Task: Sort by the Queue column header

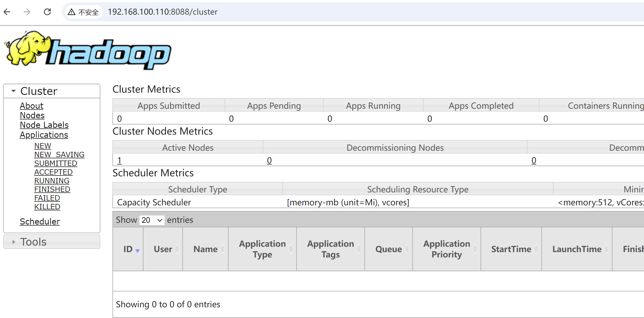Action: click(388, 249)
